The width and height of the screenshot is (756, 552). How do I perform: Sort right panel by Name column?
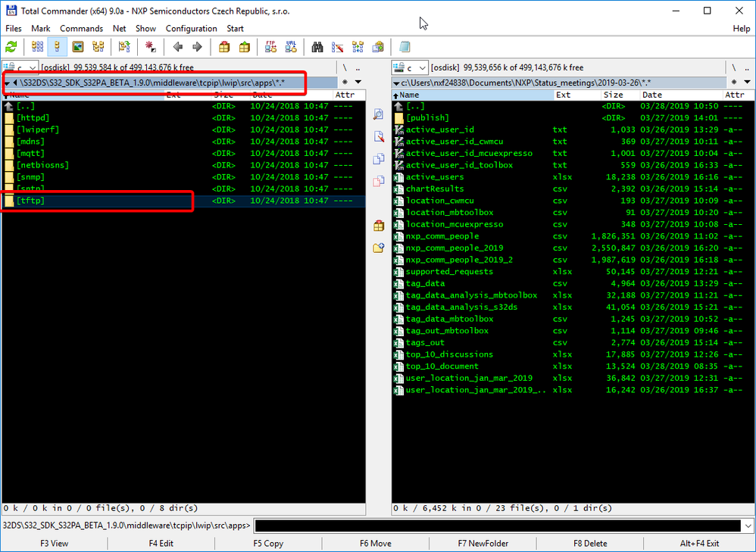[473, 95]
